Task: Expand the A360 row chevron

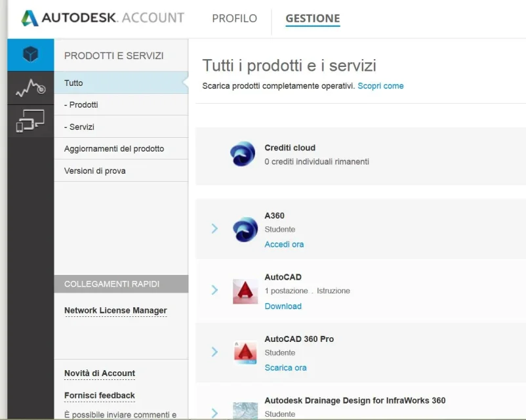Action: pyautogui.click(x=214, y=228)
